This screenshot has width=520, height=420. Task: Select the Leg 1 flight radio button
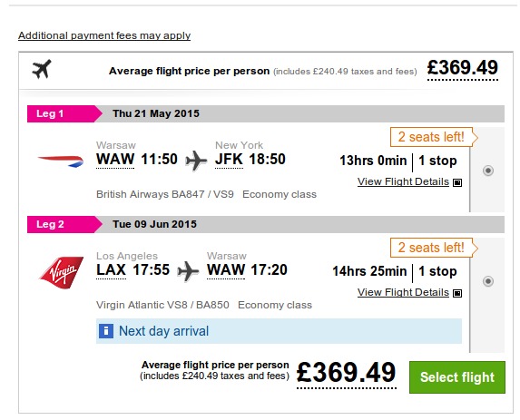[x=488, y=171]
